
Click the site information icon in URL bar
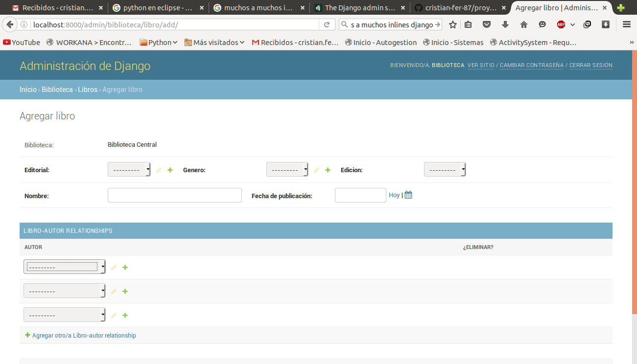(x=24, y=24)
